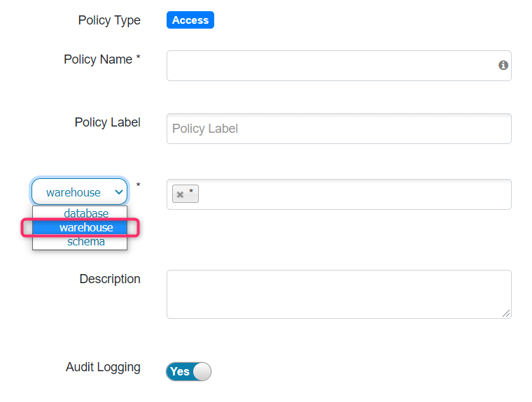Image resolution: width=532 pixels, height=402 pixels.
Task: Click the warehouse resource values field
Action: 339,194
